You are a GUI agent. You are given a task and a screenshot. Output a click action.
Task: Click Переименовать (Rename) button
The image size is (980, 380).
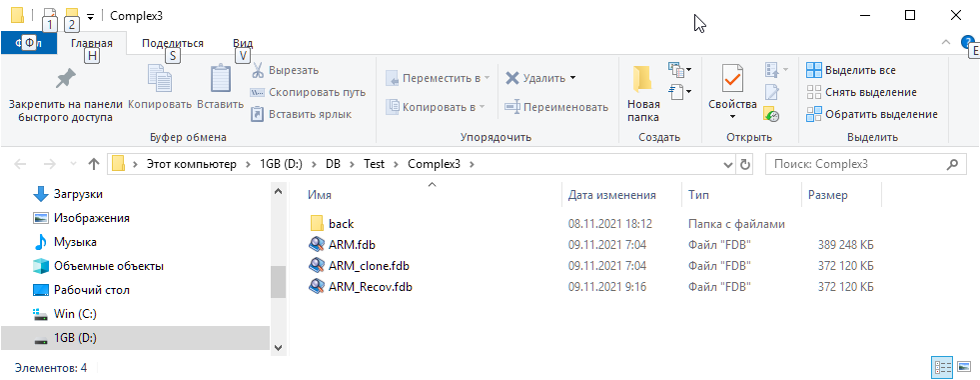(556, 107)
